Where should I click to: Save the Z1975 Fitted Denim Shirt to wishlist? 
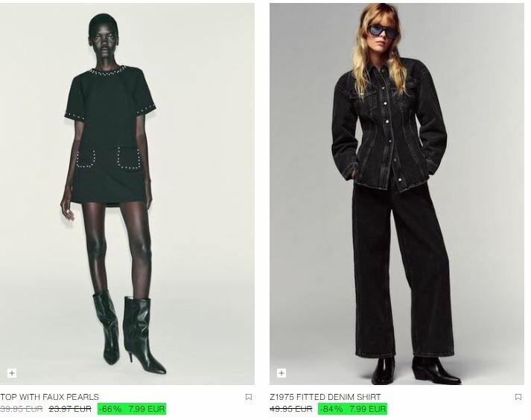(x=518, y=397)
